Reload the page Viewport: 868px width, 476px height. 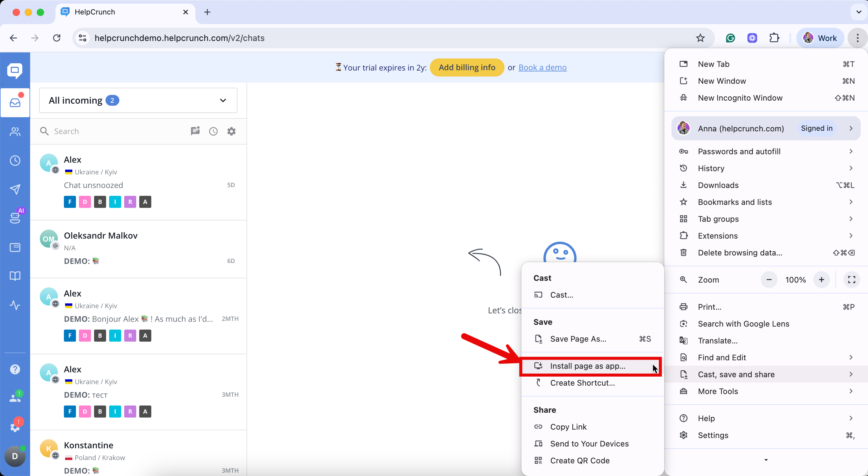[x=57, y=38]
